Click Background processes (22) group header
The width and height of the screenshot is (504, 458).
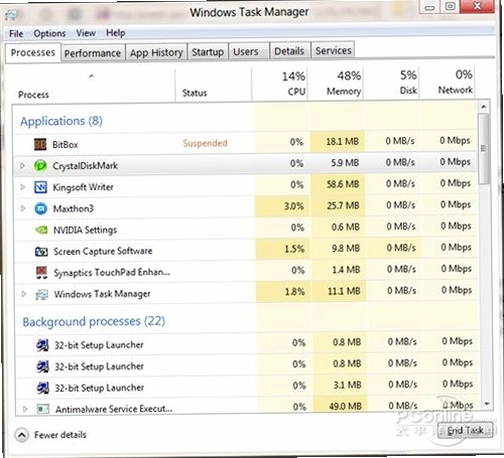pos(94,322)
